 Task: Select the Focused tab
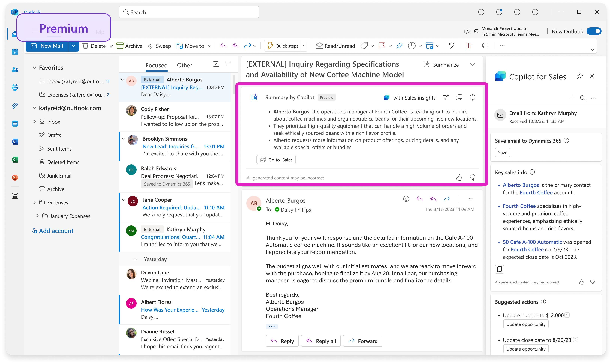pyautogui.click(x=156, y=65)
